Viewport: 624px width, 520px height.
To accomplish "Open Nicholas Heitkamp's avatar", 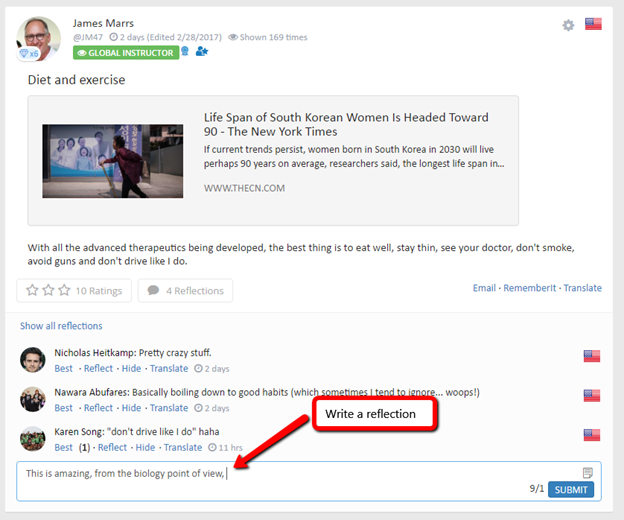I will pyautogui.click(x=33, y=360).
